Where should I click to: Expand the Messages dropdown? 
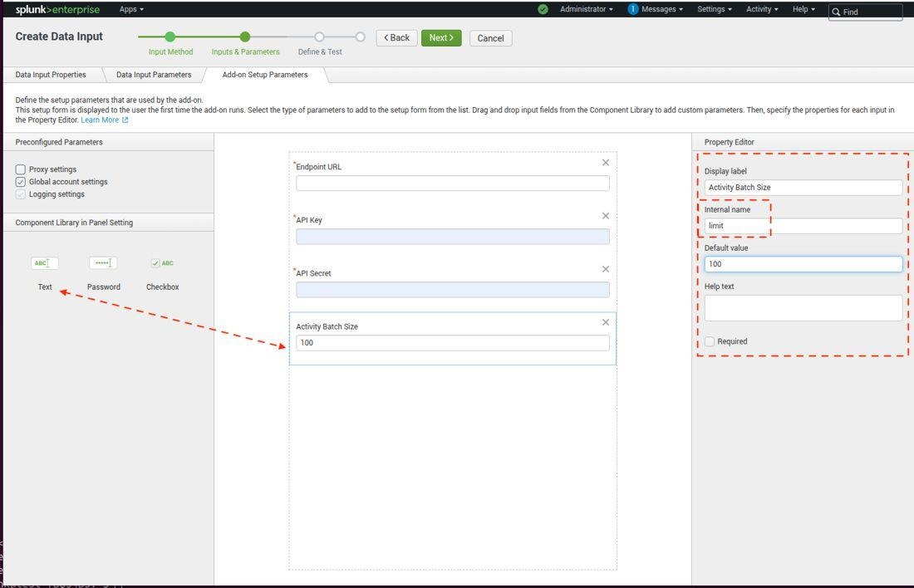pyautogui.click(x=662, y=9)
